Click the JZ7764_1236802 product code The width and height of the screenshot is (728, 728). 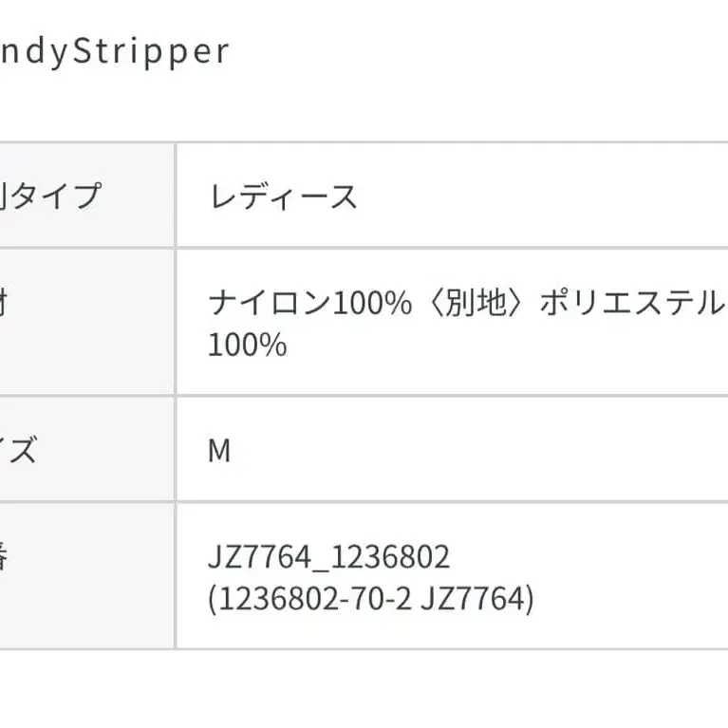point(328,557)
